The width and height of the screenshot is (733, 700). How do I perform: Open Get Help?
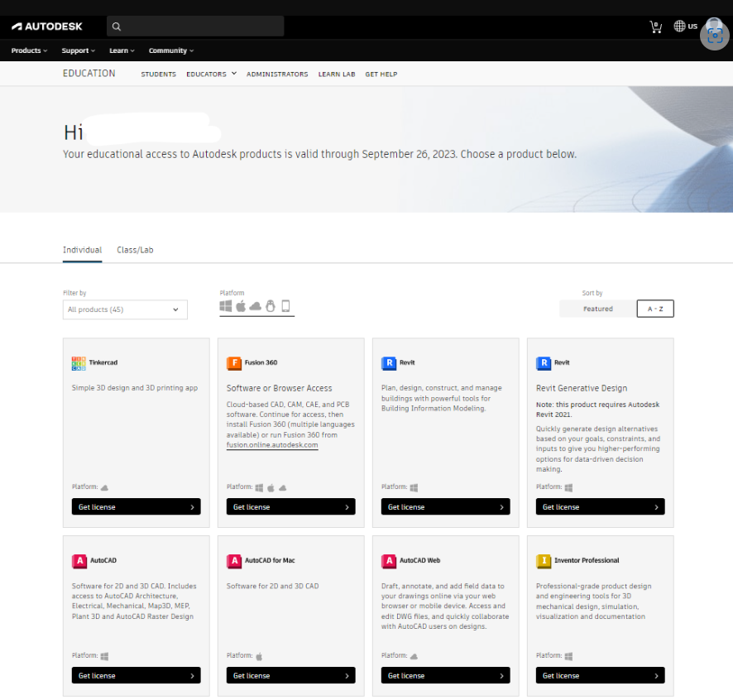pyautogui.click(x=381, y=74)
